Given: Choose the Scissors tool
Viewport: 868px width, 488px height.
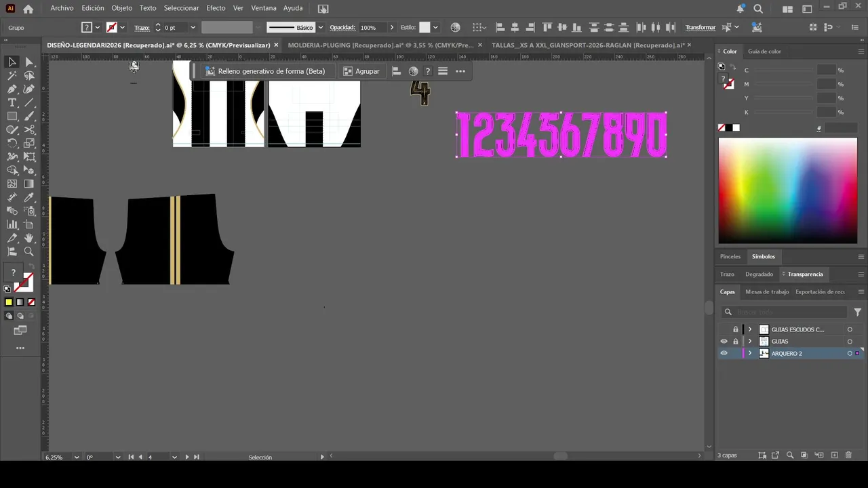Looking at the screenshot, I should 29,129.
